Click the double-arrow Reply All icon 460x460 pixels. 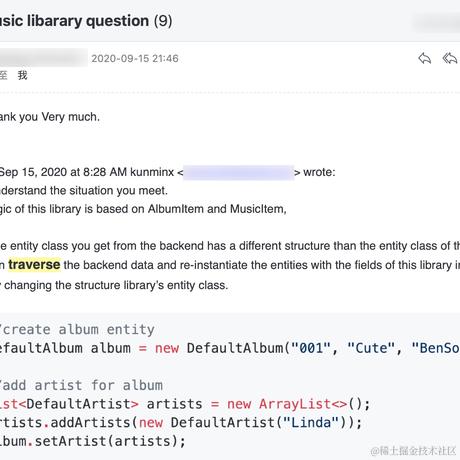pos(450,58)
